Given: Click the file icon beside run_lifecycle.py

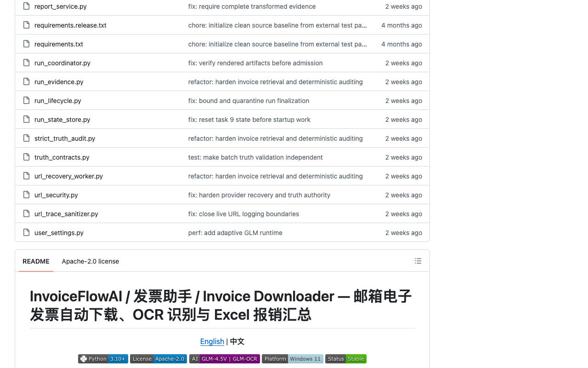Looking at the screenshot, I should click(x=26, y=101).
